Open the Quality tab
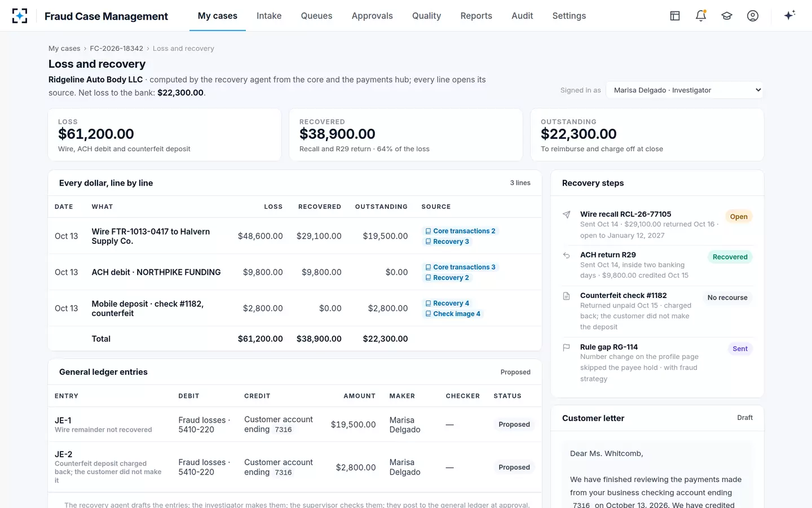Image resolution: width=812 pixels, height=508 pixels. pos(426,16)
